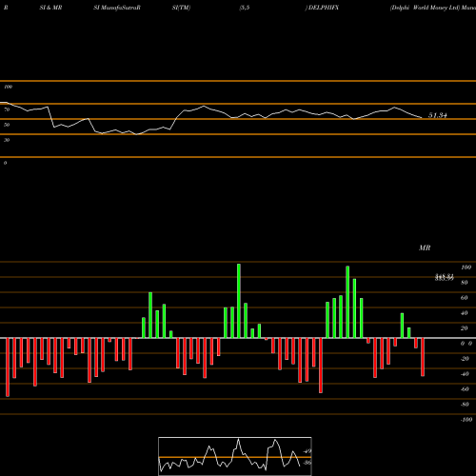Click the '36' value in mini chart
Screen dimensions: 476x476
coord(307,463)
